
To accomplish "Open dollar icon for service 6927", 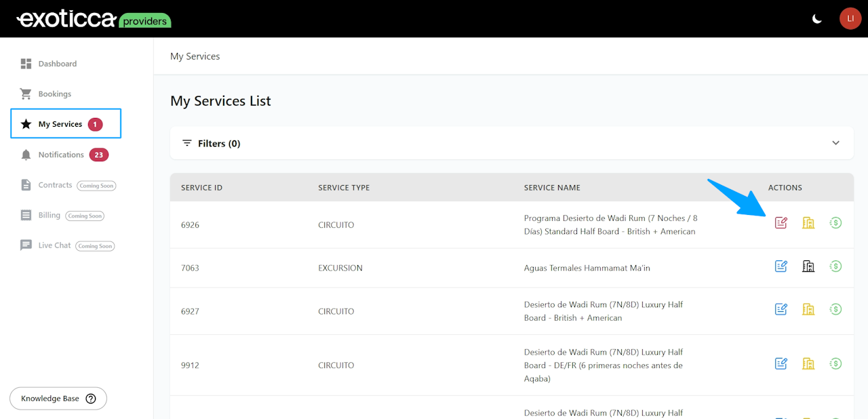I will click(x=835, y=309).
